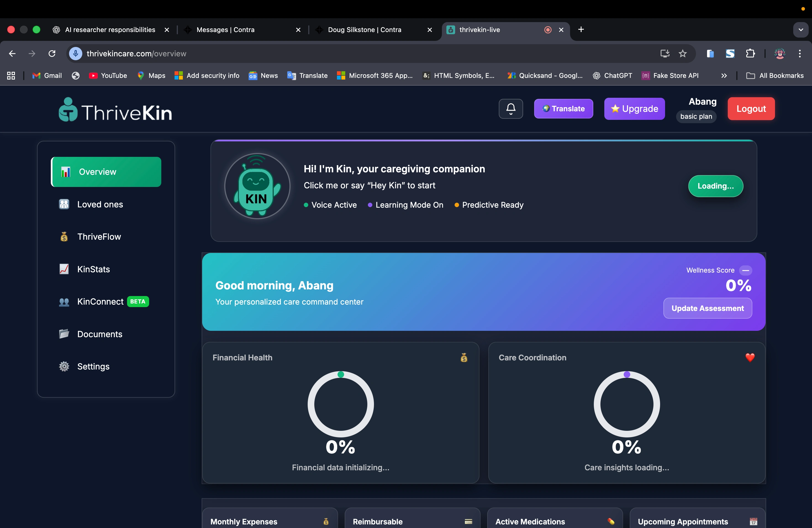Click the Kin robot avatar

257,186
